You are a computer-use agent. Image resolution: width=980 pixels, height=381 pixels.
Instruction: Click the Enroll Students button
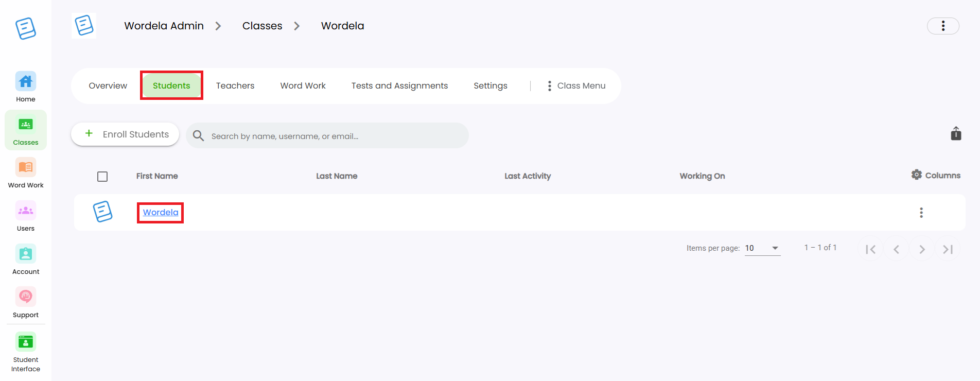coord(125,134)
